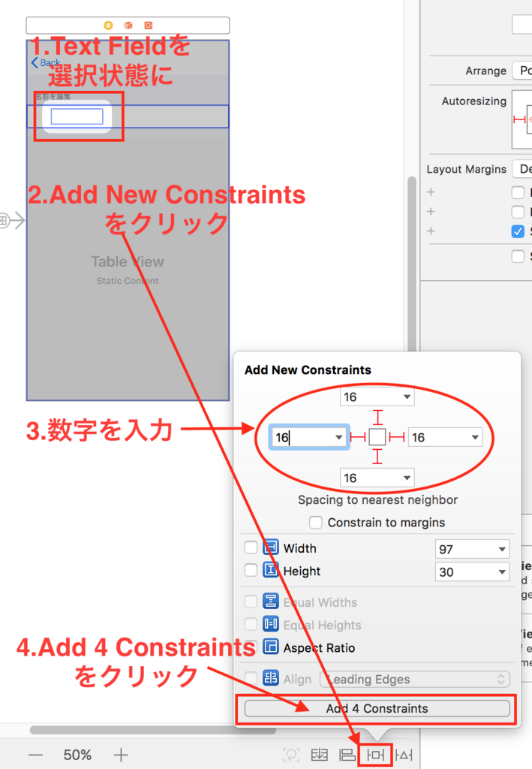Open the Arrange popup in the inspector
The height and width of the screenshot is (769, 532).
522,70
